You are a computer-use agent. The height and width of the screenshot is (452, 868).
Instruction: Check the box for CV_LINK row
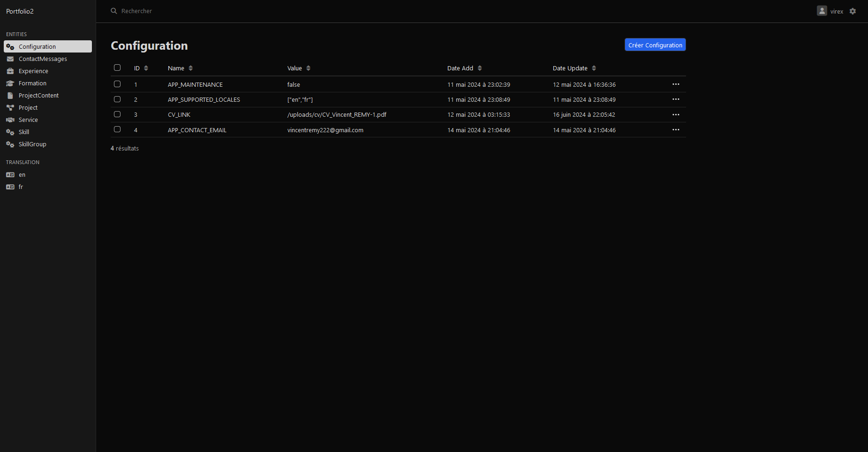tap(117, 114)
